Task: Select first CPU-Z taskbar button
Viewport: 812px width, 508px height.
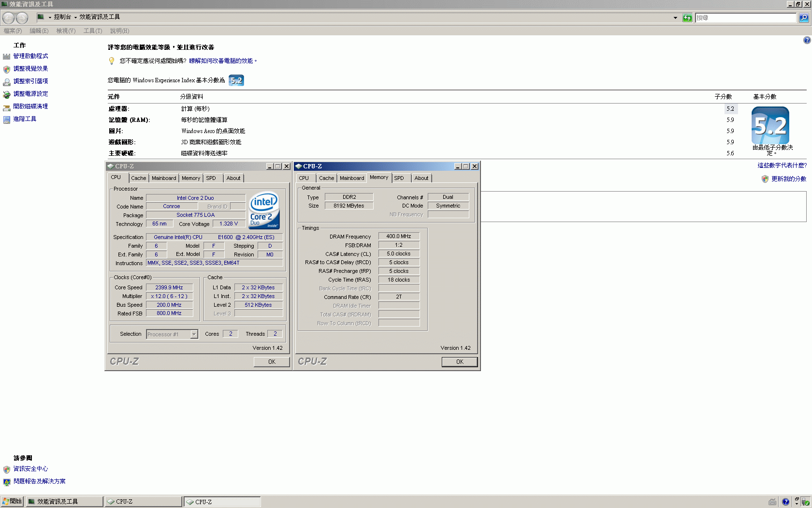Action: point(144,502)
